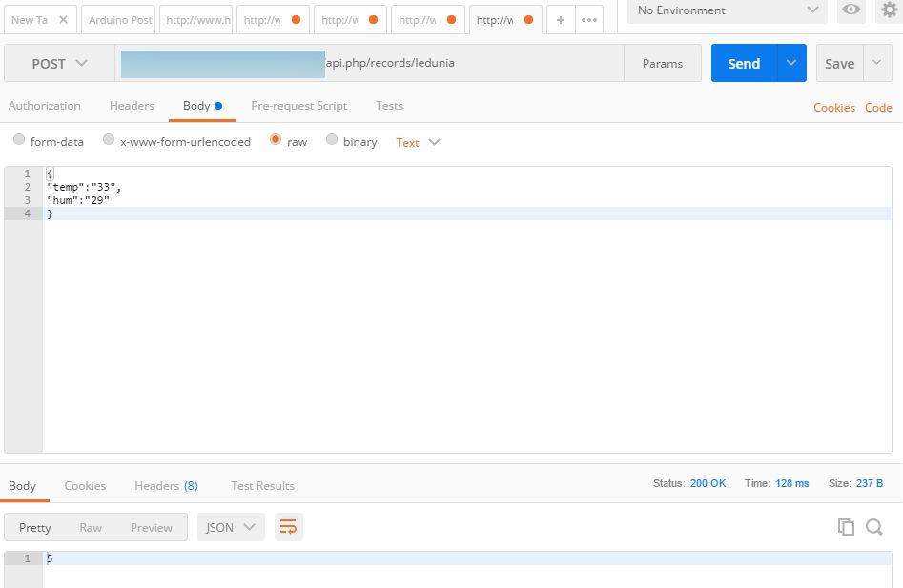This screenshot has width=903, height=588.
Task: Save the current request
Action: pyautogui.click(x=840, y=63)
